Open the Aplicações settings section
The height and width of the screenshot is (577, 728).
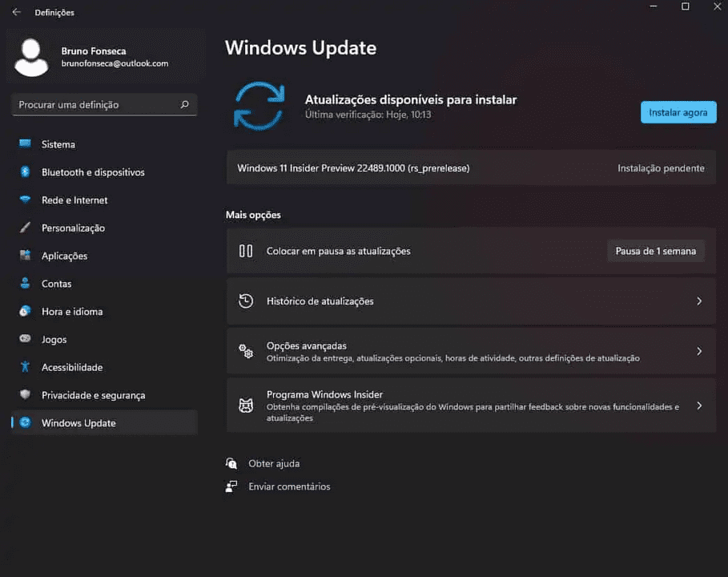64,256
